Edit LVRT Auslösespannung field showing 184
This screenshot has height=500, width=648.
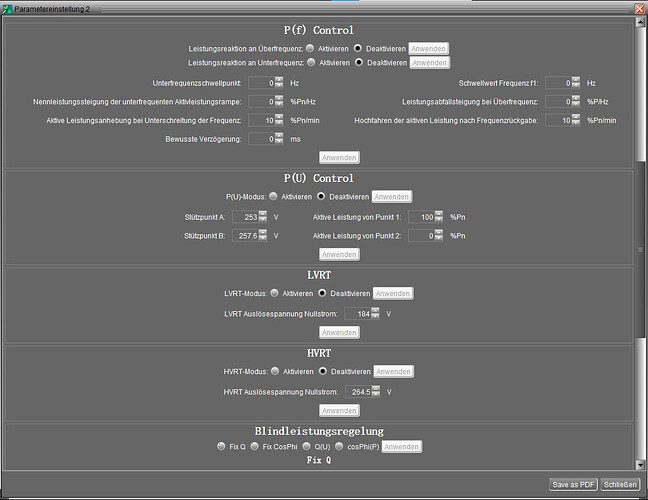pos(358,314)
